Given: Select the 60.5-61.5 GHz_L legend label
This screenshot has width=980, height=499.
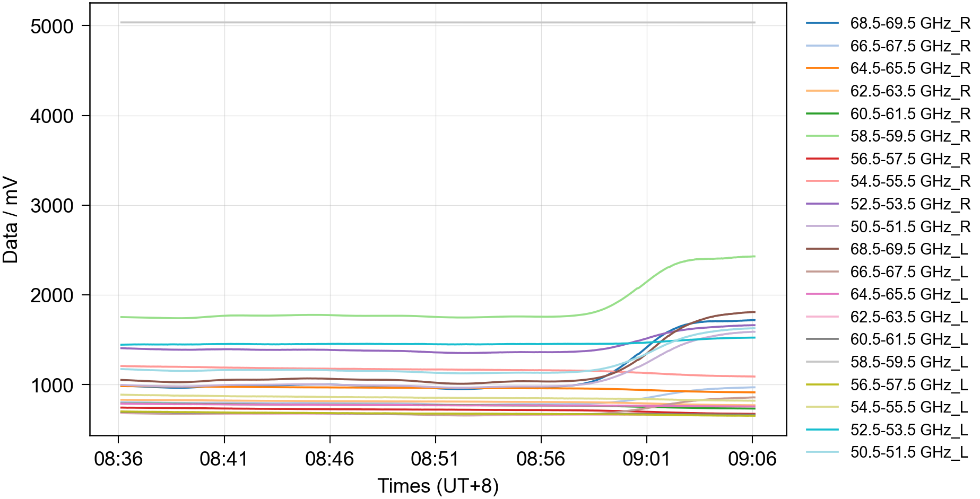Looking at the screenshot, I should [908, 339].
